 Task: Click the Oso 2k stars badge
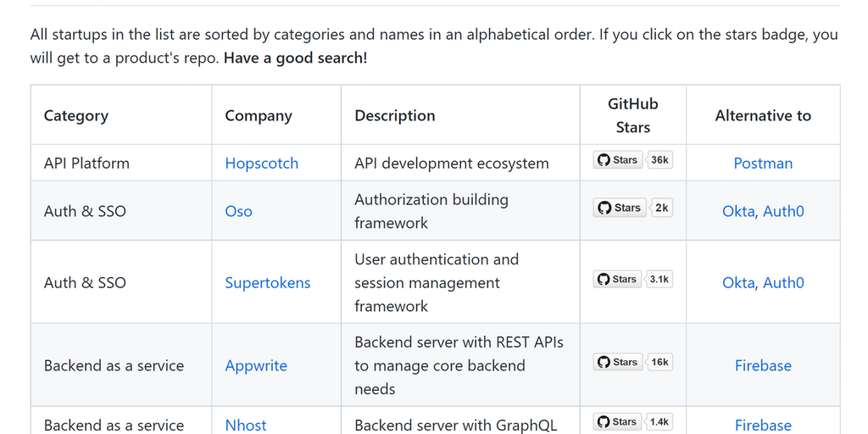click(x=632, y=208)
